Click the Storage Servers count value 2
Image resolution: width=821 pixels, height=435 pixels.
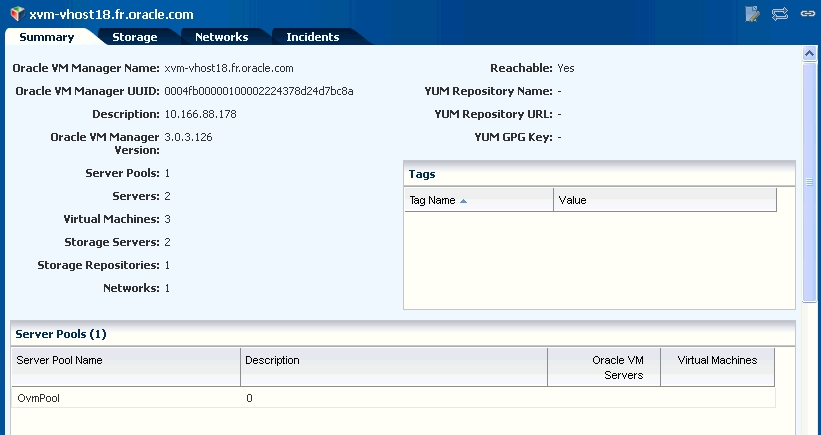[168, 242]
